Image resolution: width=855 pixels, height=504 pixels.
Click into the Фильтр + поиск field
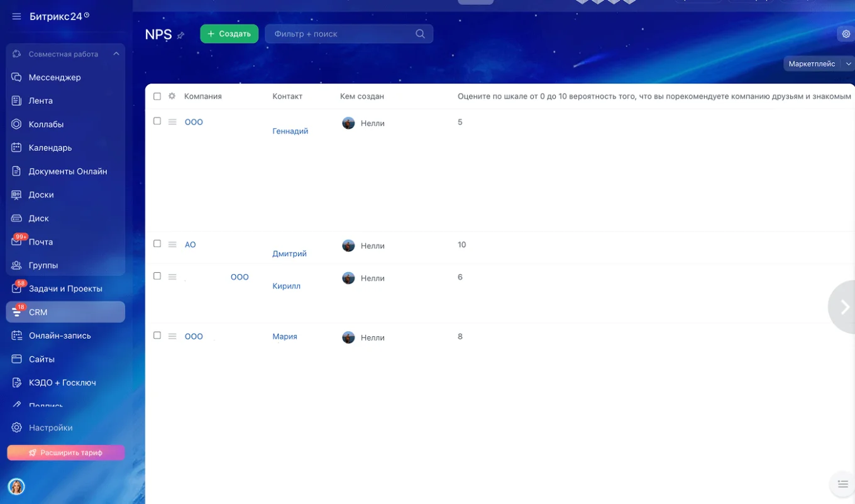coord(339,34)
